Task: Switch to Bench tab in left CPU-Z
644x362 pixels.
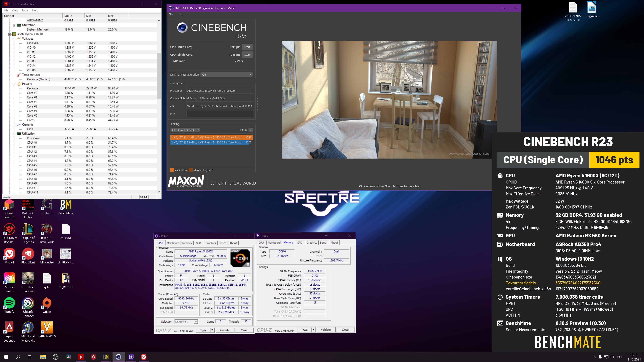Action: point(222,243)
